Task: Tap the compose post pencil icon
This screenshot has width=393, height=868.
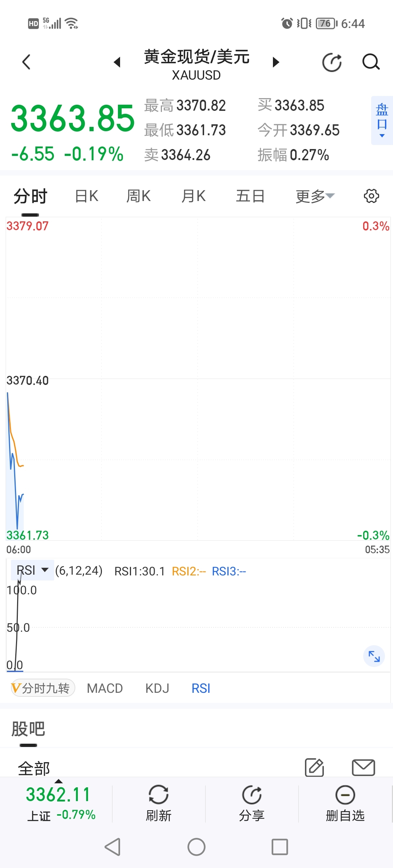Action: pyautogui.click(x=314, y=767)
